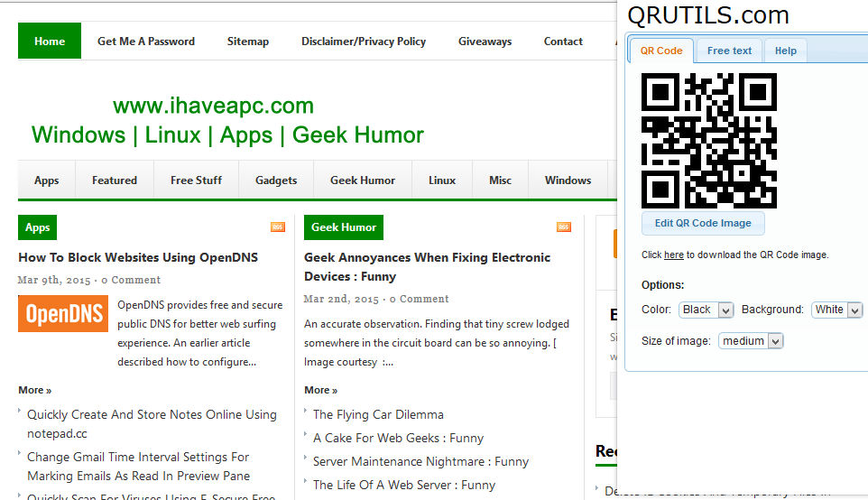The height and width of the screenshot is (500, 868).
Task: Open Disclaimer/Privacy Policy page
Action: [x=364, y=41]
